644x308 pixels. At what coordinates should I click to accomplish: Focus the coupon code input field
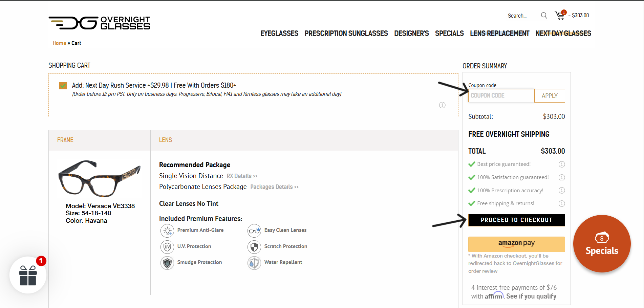click(x=501, y=96)
